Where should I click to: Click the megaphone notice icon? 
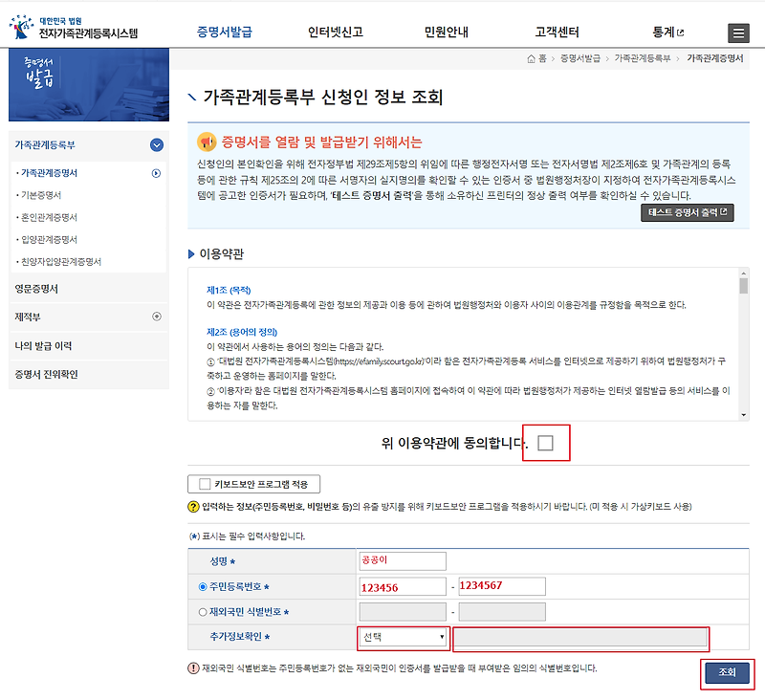(207, 142)
